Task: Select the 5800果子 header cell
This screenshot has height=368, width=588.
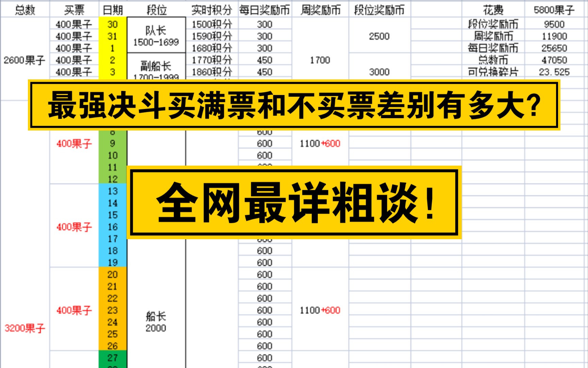Action: coord(554,10)
